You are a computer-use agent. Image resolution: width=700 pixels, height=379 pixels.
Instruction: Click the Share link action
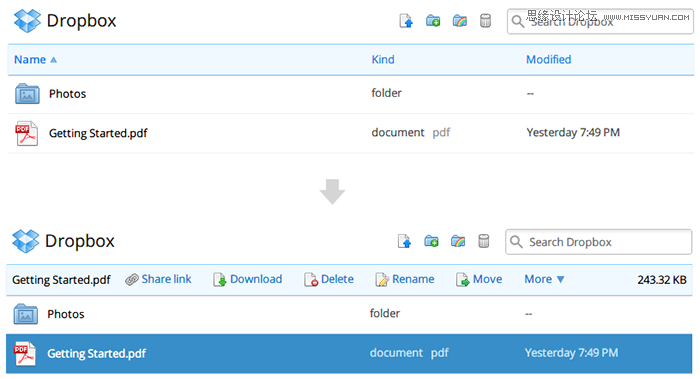pyautogui.click(x=158, y=279)
